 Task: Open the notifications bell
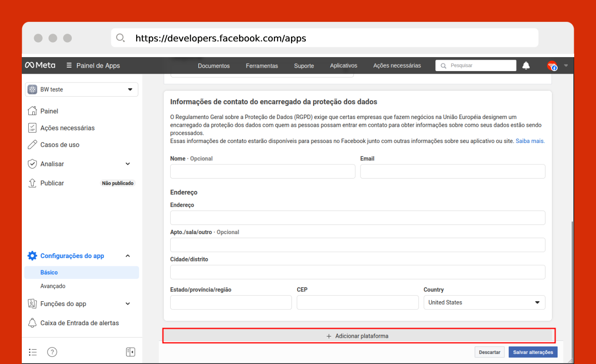(526, 66)
